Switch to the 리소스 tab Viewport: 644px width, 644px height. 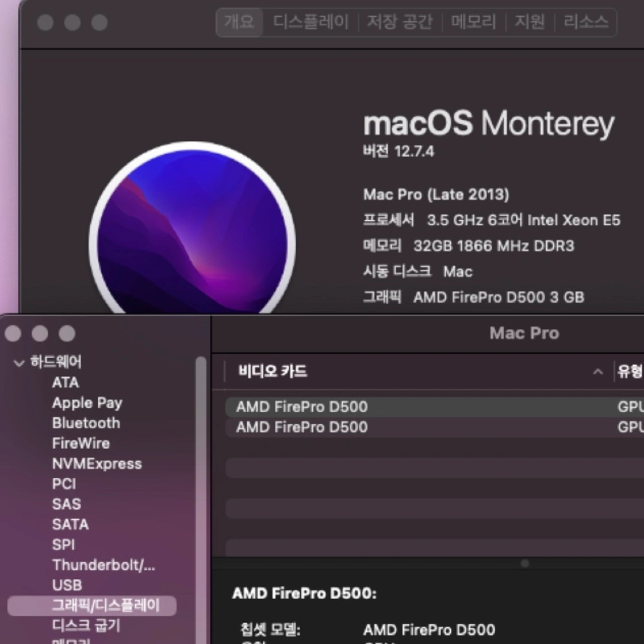tap(585, 23)
